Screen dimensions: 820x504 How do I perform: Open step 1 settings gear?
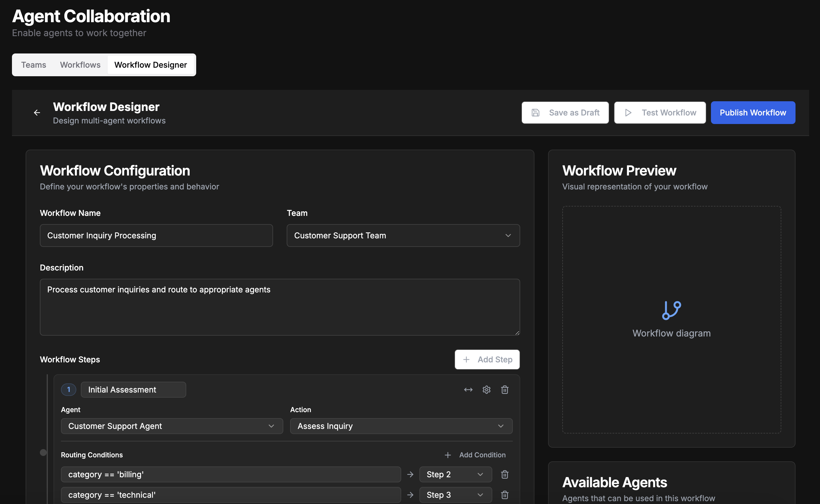[x=486, y=390]
